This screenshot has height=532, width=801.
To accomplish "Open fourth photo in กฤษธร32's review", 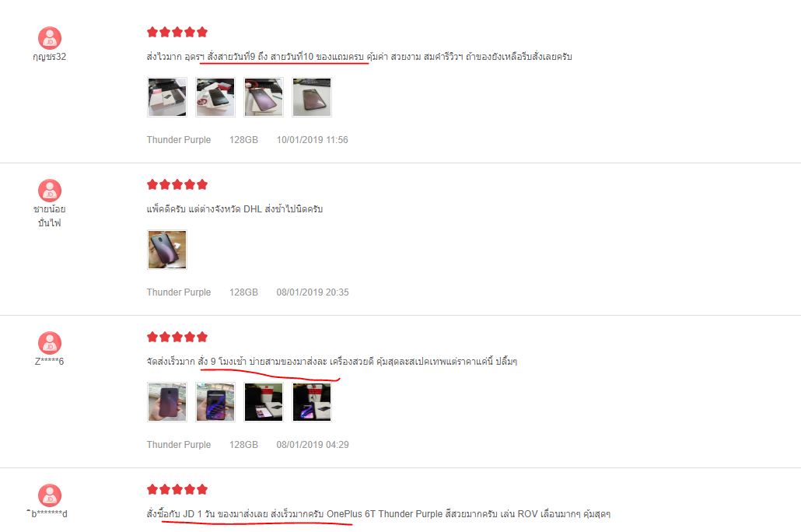I will pyautogui.click(x=312, y=97).
